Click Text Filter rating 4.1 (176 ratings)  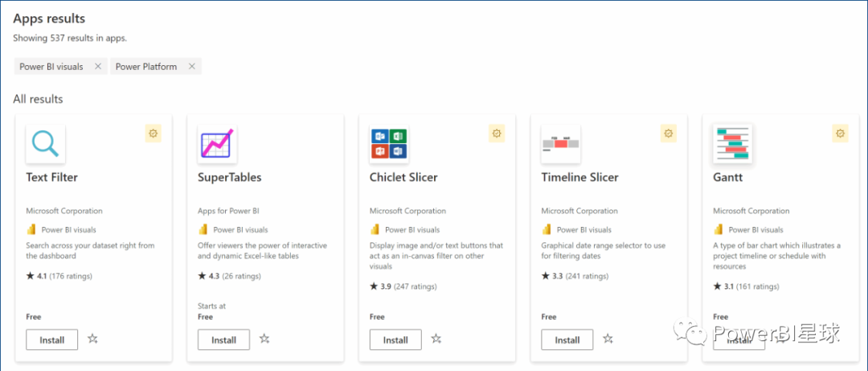(59, 275)
